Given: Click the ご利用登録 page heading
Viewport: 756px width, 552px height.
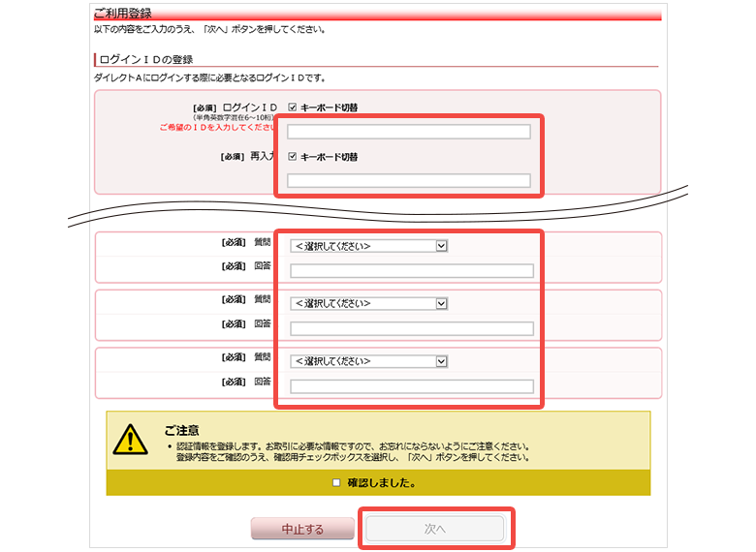Looking at the screenshot, I should tap(122, 13).
